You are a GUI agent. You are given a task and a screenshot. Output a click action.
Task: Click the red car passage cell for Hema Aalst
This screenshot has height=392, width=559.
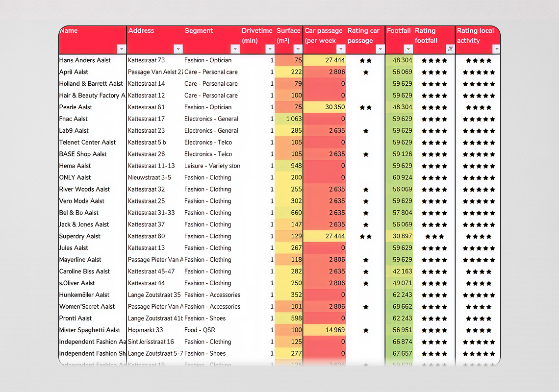click(324, 166)
